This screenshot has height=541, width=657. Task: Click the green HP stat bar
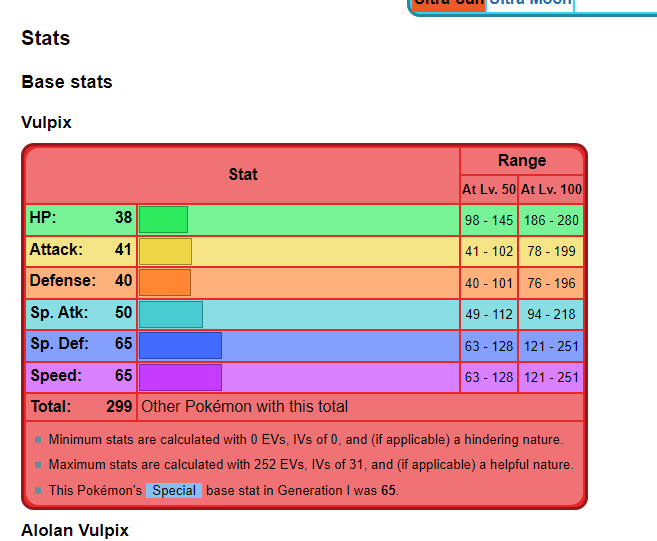click(x=163, y=220)
